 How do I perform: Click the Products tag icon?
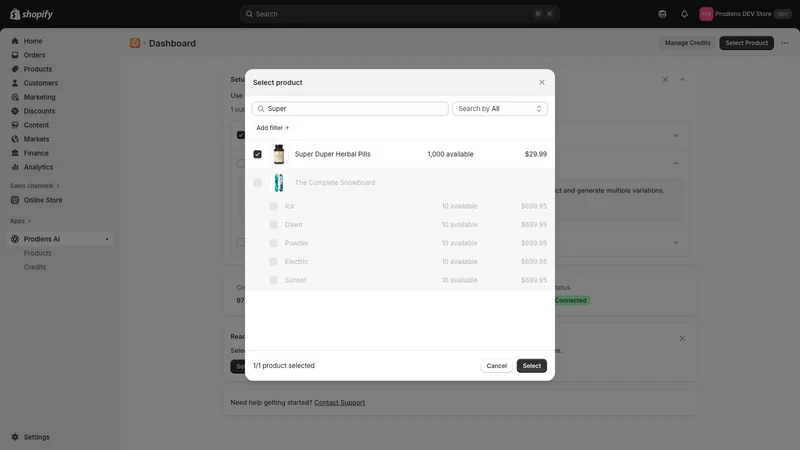pos(15,69)
